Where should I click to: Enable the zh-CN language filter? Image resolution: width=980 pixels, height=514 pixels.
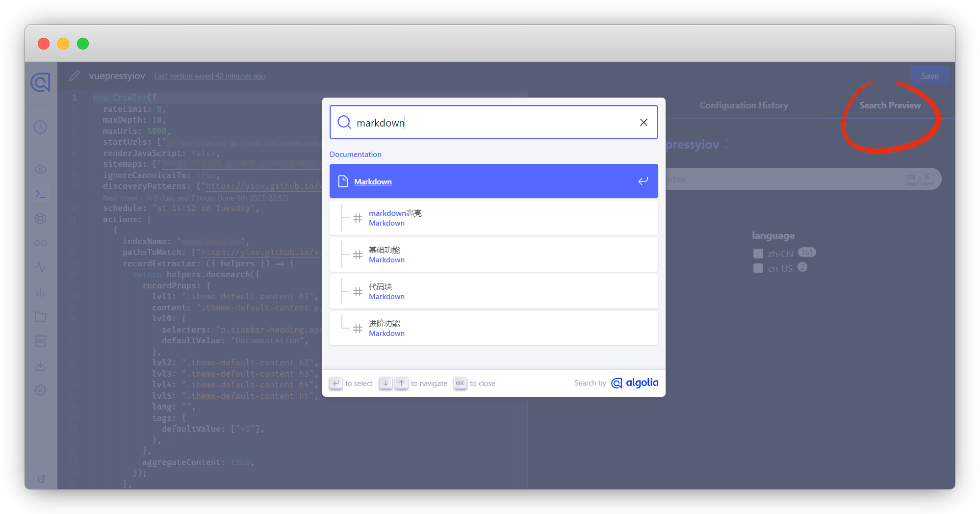[757, 253]
